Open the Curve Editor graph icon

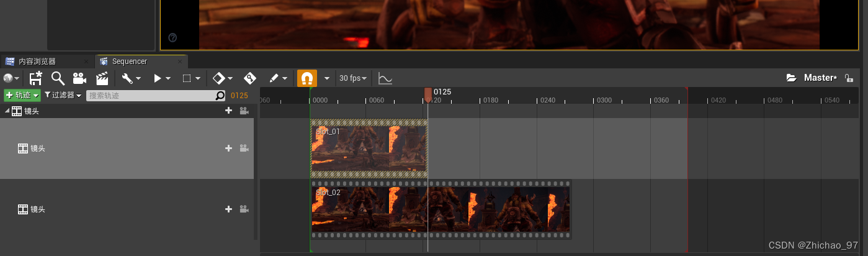tap(385, 78)
